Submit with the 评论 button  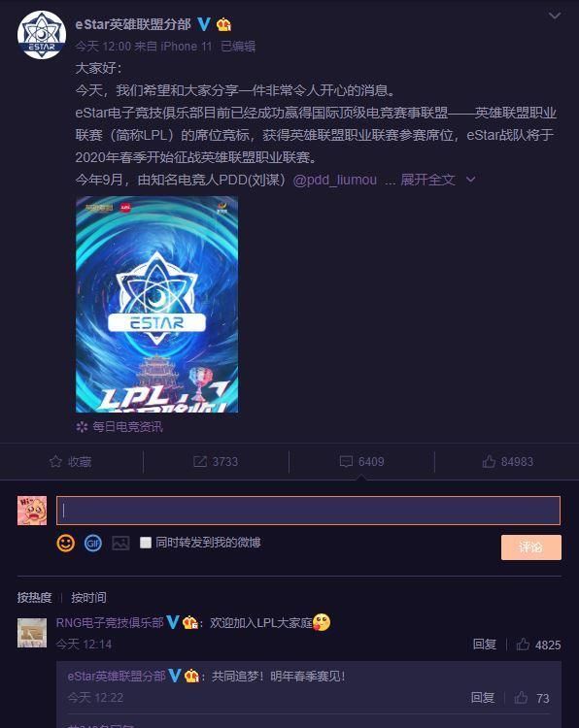pyautogui.click(x=531, y=546)
